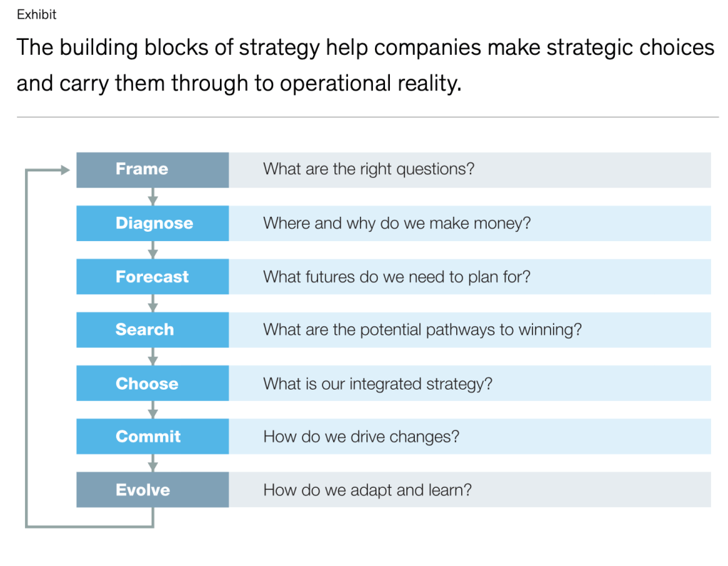Click the "Exhibit" label above the title
The width and height of the screenshot is (728, 566).
click(x=36, y=14)
